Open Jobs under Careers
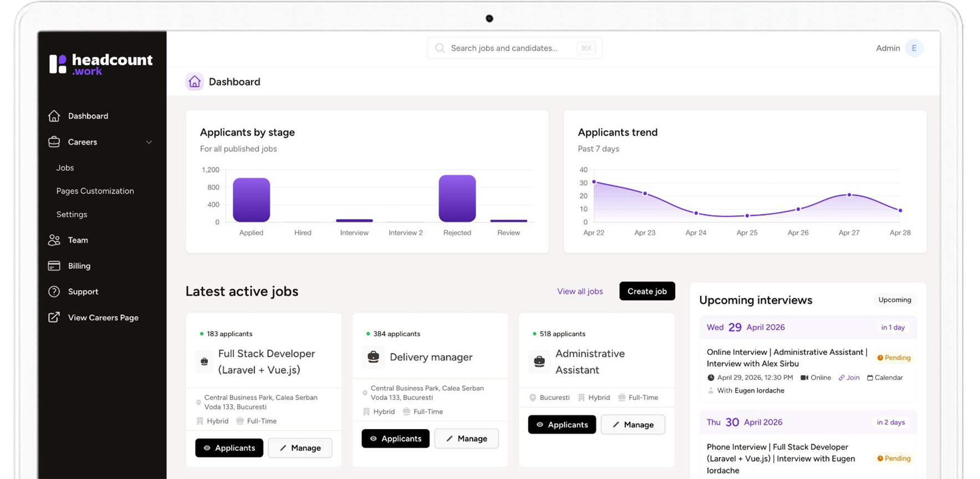The height and width of the screenshot is (479, 980). click(65, 167)
